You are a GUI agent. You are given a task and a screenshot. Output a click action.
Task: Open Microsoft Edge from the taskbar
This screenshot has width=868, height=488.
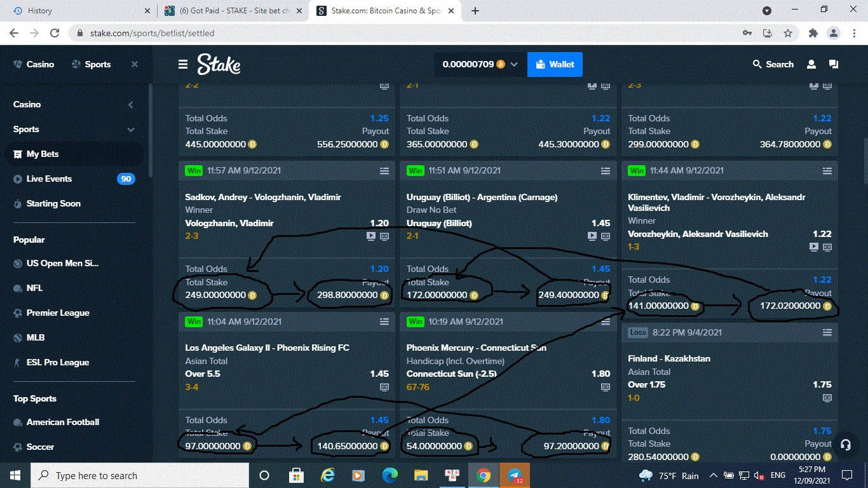[x=390, y=475]
